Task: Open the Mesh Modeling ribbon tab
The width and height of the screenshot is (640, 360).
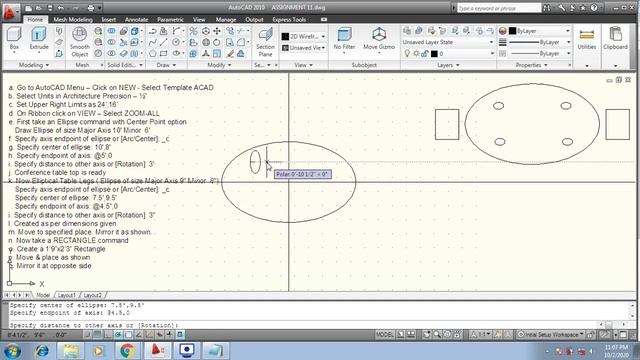Action: [73, 19]
